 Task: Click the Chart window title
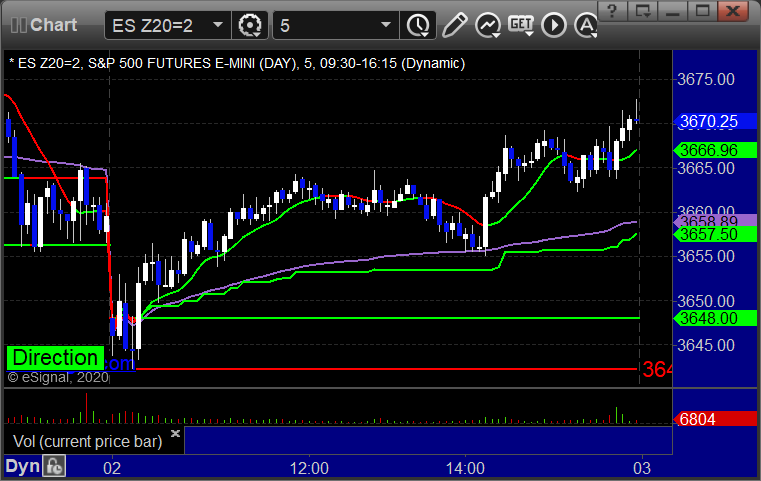(x=53, y=25)
